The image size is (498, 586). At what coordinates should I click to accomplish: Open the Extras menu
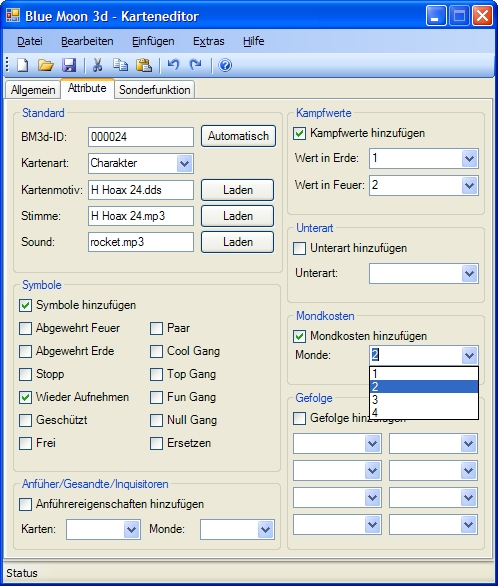tap(208, 41)
